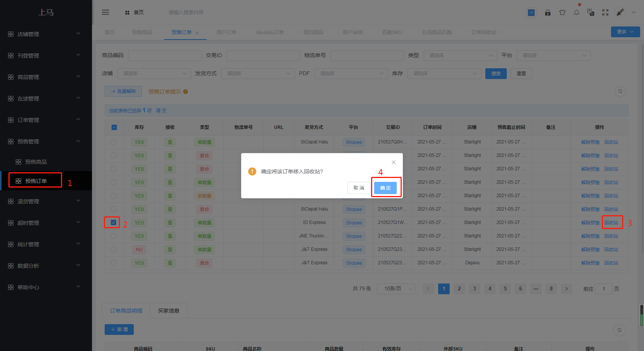Go to the previous page with the arrow

click(x=429, y=289)
